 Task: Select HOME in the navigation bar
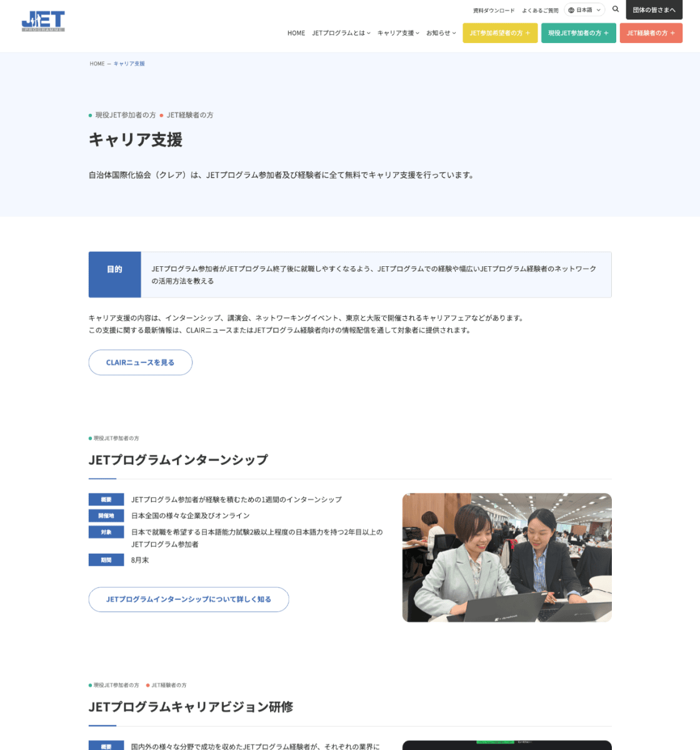(x=296, y=33)
